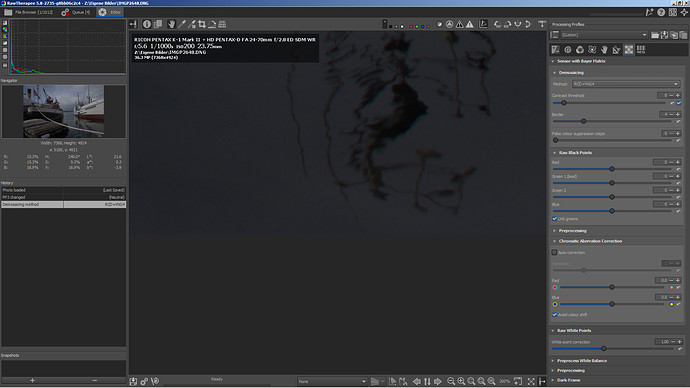Adjust the White-point correction slider
The width and height of the screenshot is (690, 388).
(x=612, y=348)
